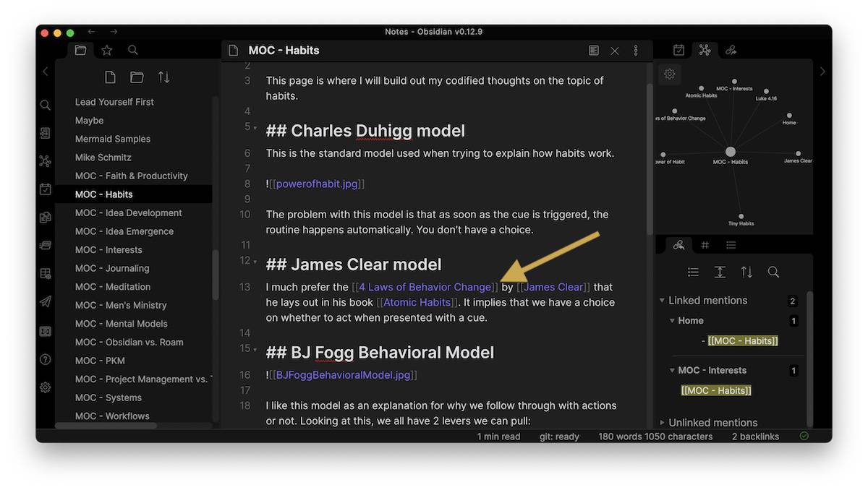Collapse the Linked mentions section
The width and height of the screenshot is (868, 490).
[x=662, y=301]
